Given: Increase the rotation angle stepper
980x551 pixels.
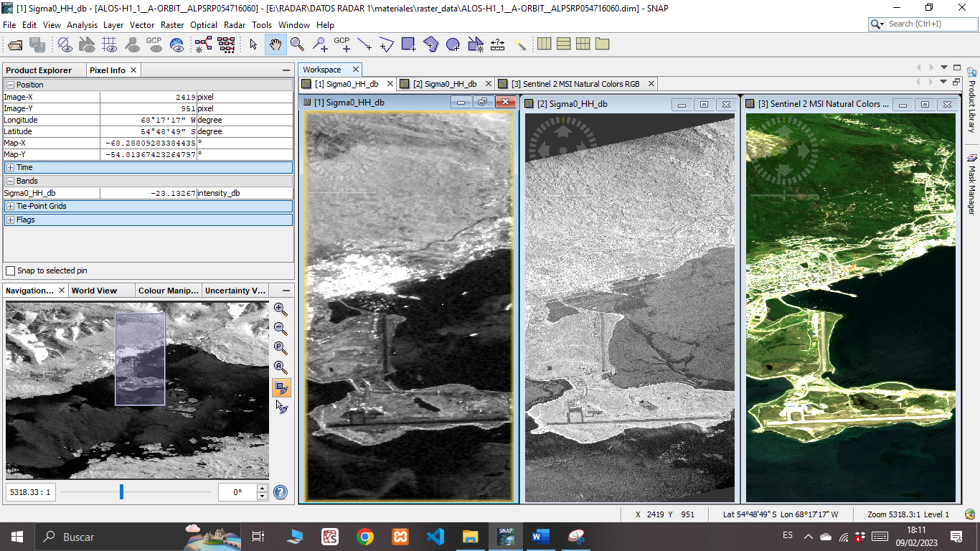Looking at the screenshot, I should 262,489.
